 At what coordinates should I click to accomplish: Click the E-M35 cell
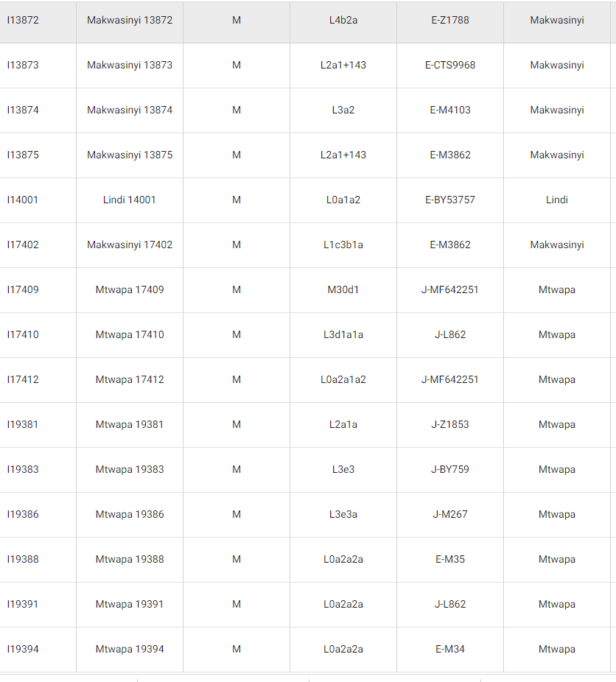[450, 559]
